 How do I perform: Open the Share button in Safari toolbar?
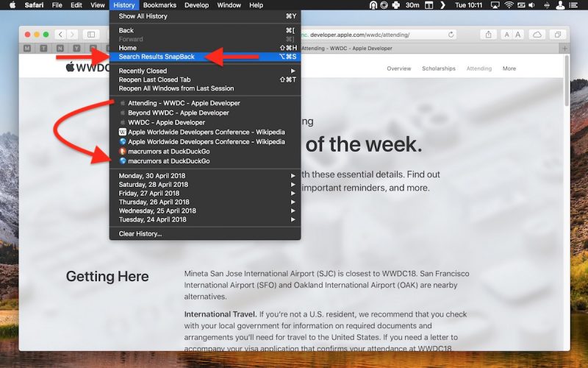coord(488,35)
